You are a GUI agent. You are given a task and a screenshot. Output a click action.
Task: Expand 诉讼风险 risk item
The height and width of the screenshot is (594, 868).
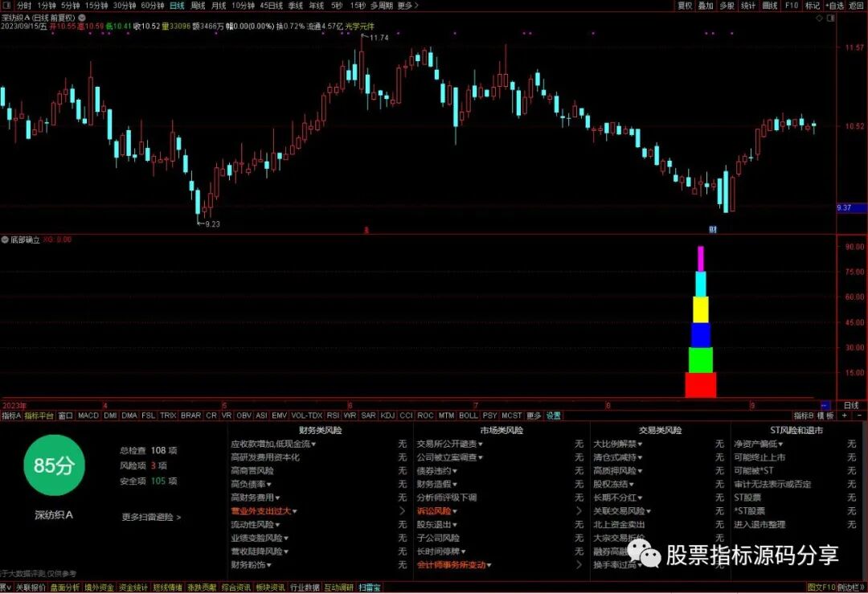coord(436,511)
